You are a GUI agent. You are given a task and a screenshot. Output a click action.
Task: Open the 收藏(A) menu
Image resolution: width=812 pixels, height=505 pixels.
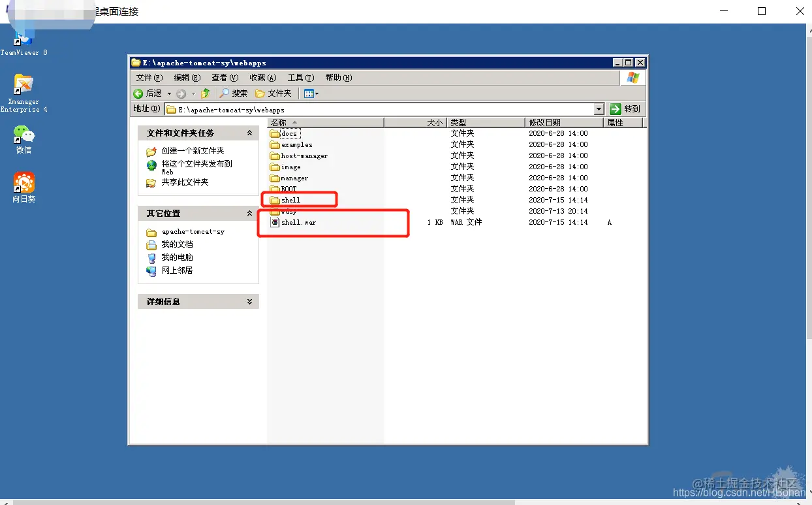pos(263,78)
